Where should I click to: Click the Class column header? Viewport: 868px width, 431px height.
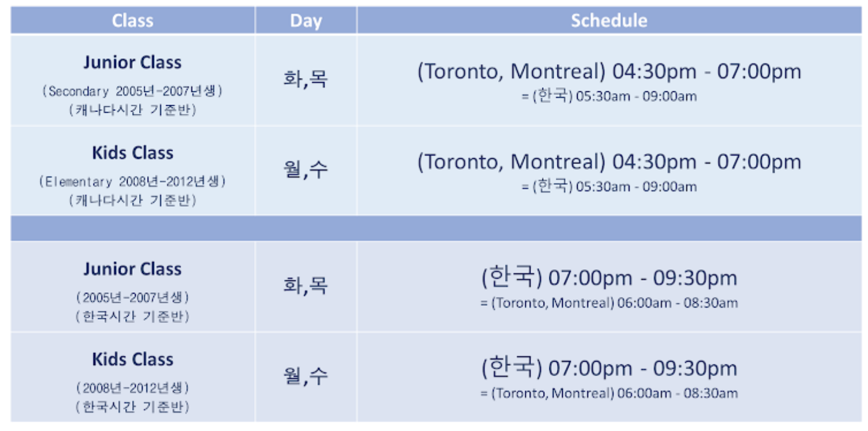[133, 21]
